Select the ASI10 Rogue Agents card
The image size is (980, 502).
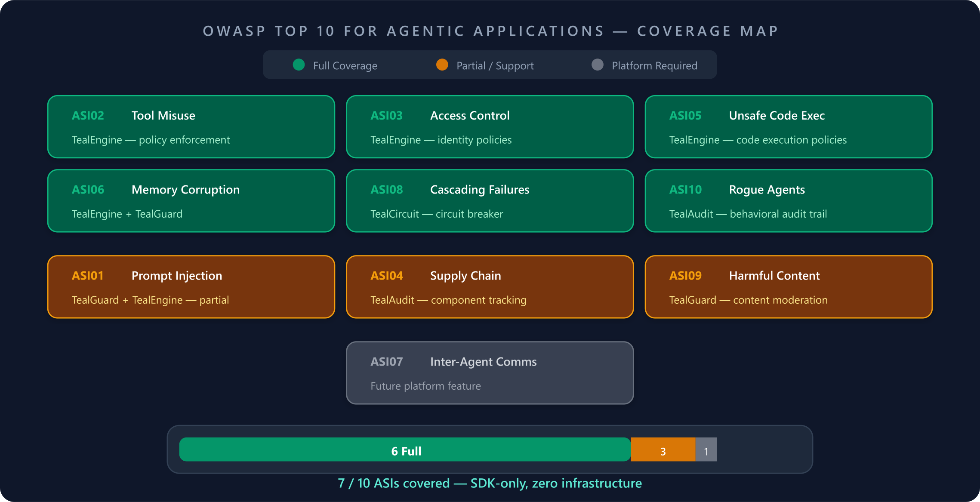point(788,201)
